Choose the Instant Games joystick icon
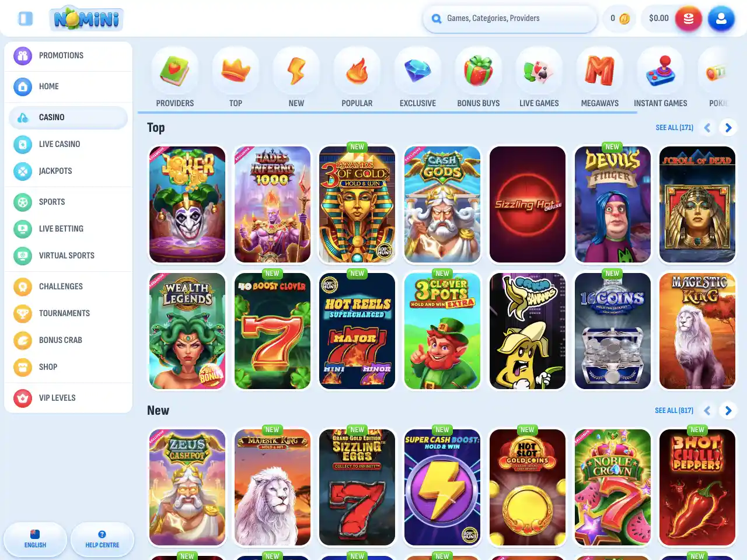The image size is (747, 560). click(x=661, y=71)
